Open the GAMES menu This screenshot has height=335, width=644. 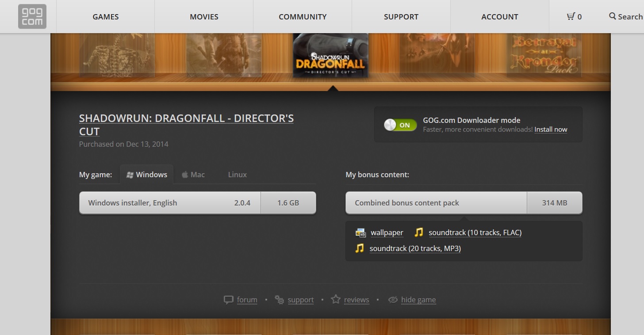106,17
